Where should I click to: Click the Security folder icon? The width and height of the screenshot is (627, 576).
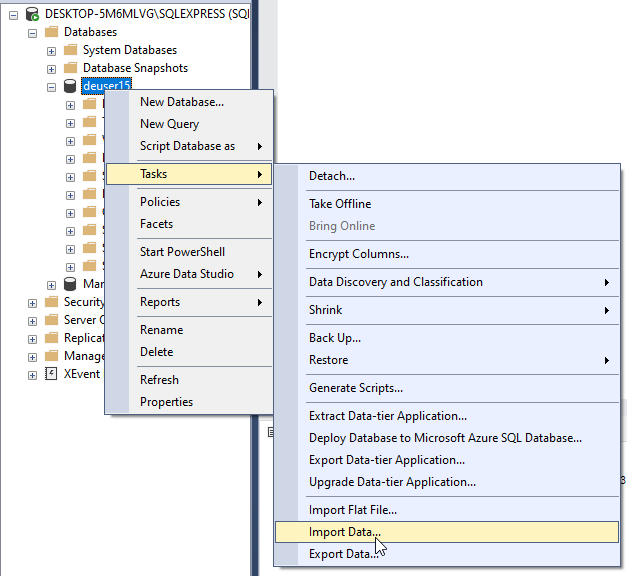pos(51,302)
